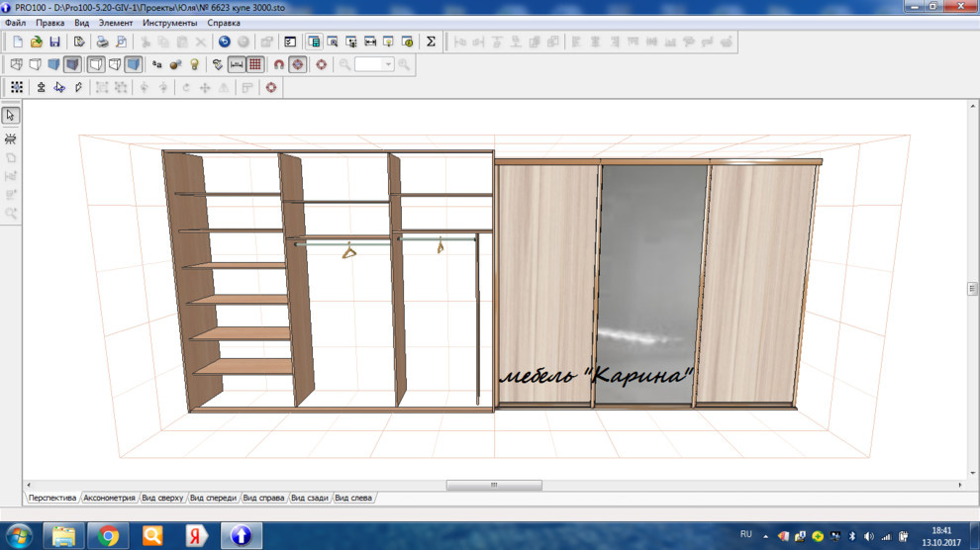Click the Undo blue arrow icon
This screenshot has width=980, height=550.
point(225,42)
